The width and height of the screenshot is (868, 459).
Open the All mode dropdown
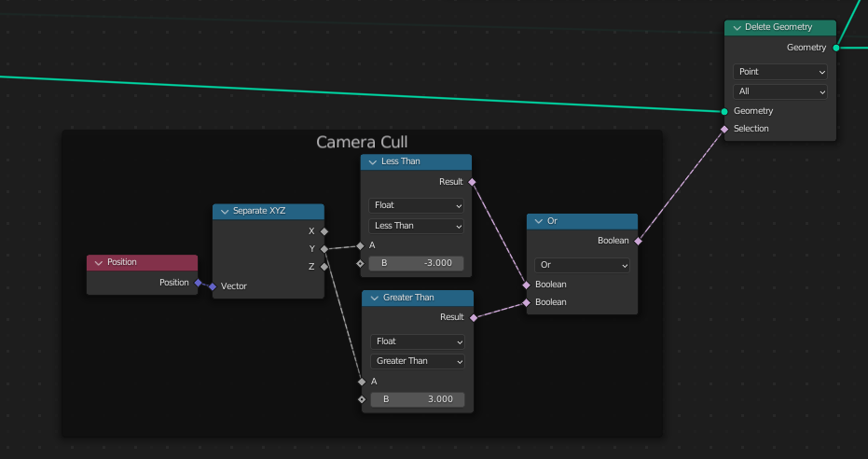(780, 91)
